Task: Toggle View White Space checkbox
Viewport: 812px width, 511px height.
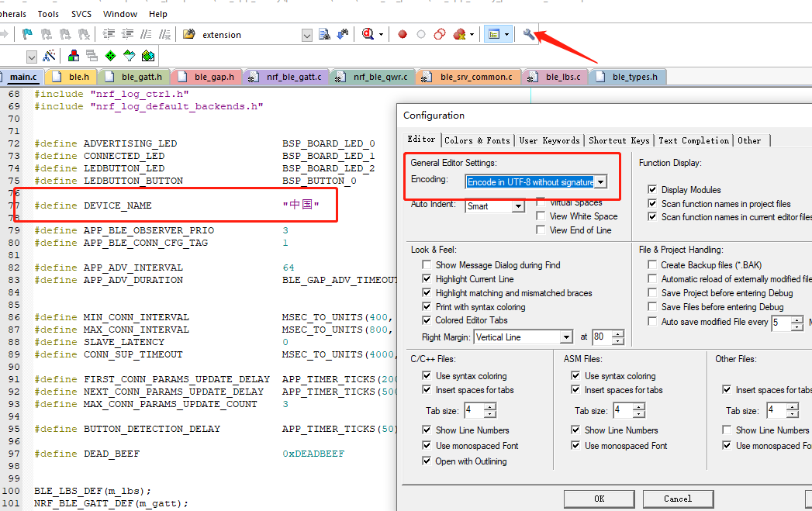Action: (541, 216)
